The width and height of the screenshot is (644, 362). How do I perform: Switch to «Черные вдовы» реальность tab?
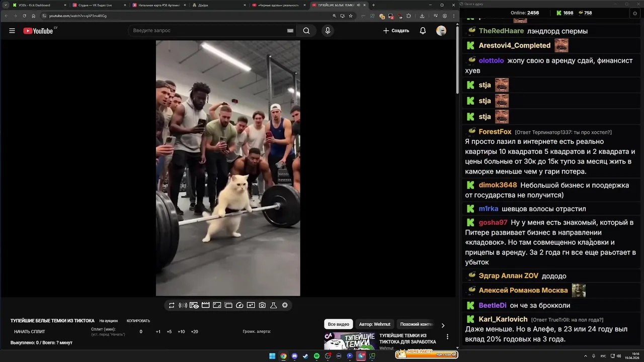pos(279,5)
